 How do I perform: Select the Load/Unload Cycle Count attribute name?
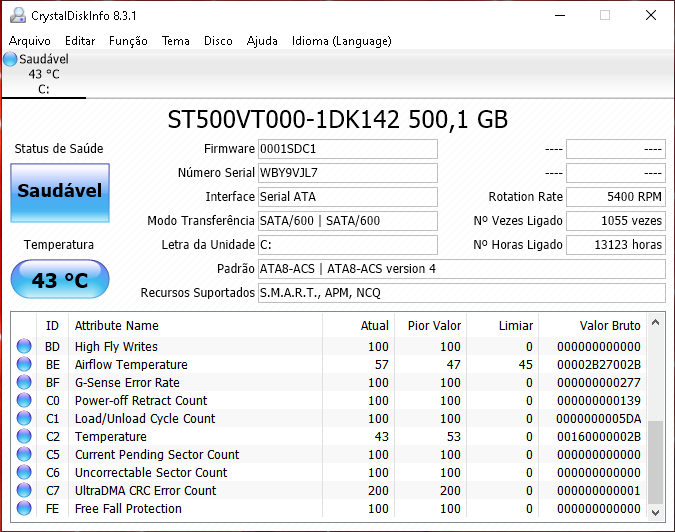click(x=145, y=418)
